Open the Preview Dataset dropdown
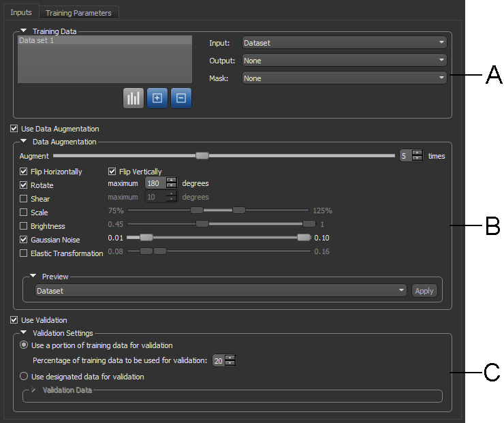 (x=220, y=291)
